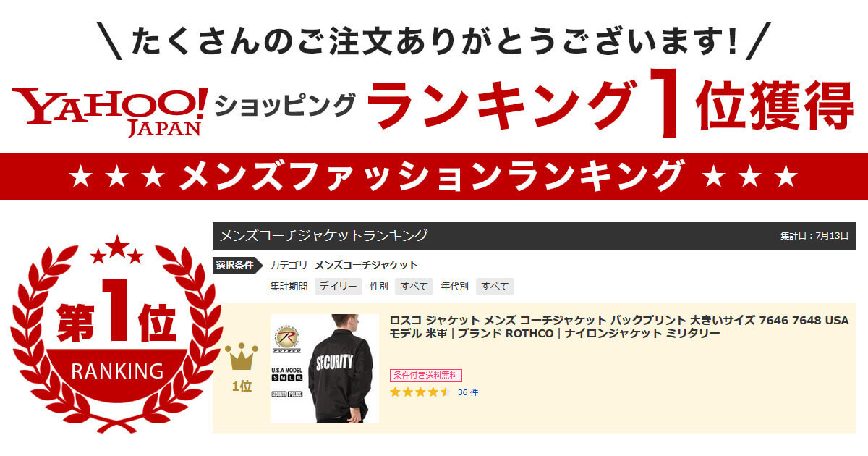Click the Rothco brand logo on thumbnail
Viewport: 868px width, 456px height.
(286, 338)
